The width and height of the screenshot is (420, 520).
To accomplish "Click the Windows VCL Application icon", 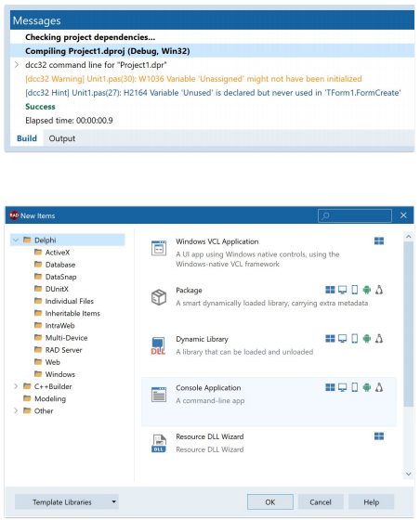I will (159, 249).
